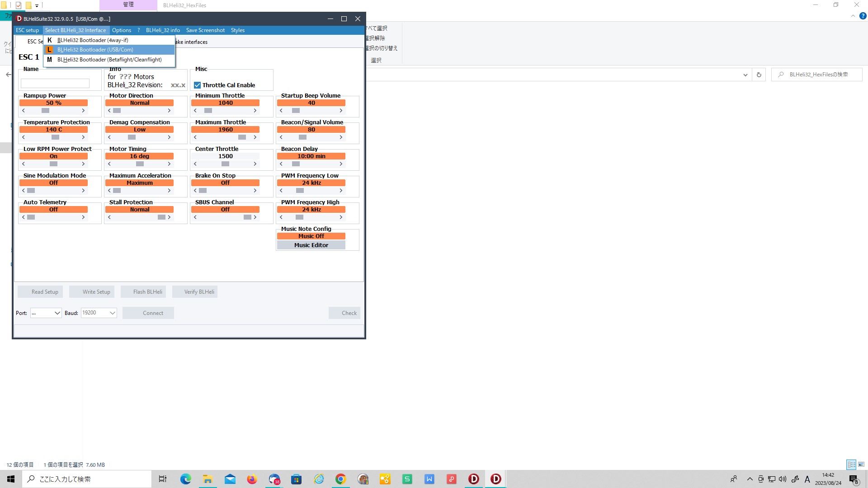This screenshot has height=488, width=868.
Task: Open the Styles menu
Action: pyautogui.click(x=238, y=30)
